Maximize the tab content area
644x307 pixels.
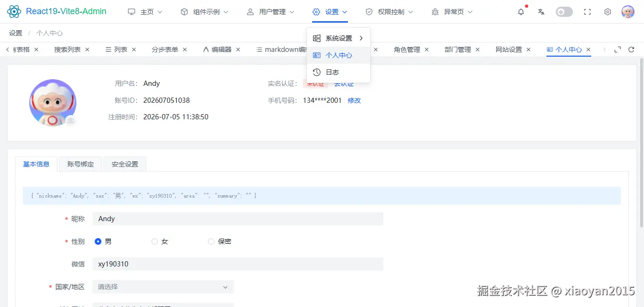(618, 50)
